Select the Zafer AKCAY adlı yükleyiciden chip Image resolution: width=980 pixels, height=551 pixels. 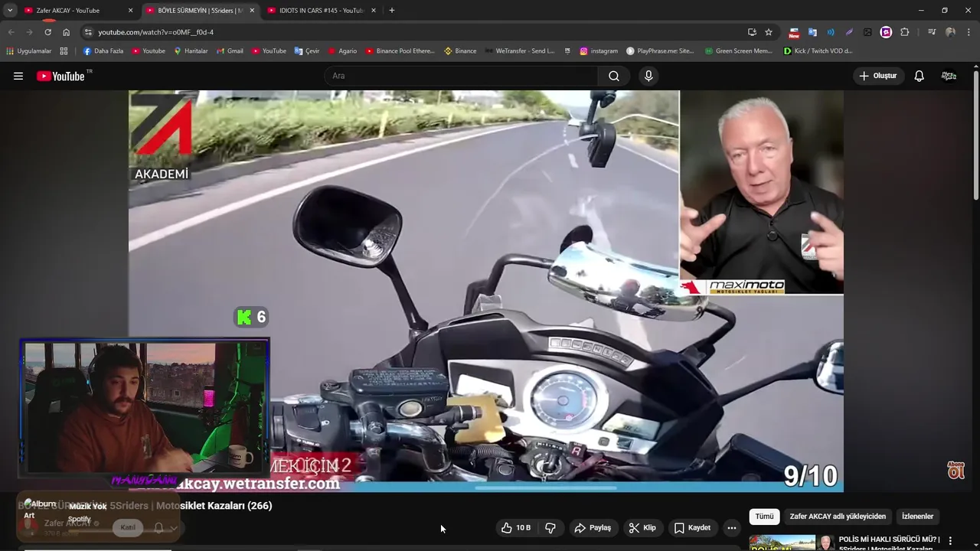click(838, 517)
